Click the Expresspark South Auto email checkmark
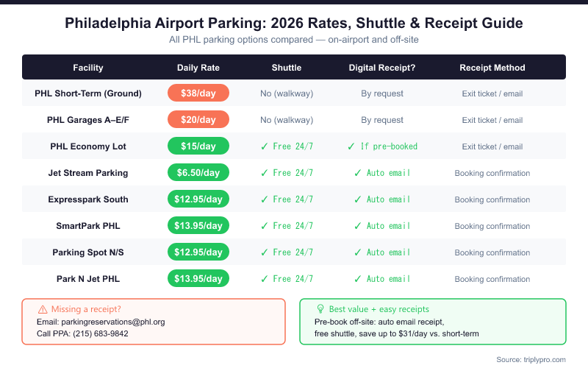The width and height of the screenshot is (588, 368). click(358, 199)
